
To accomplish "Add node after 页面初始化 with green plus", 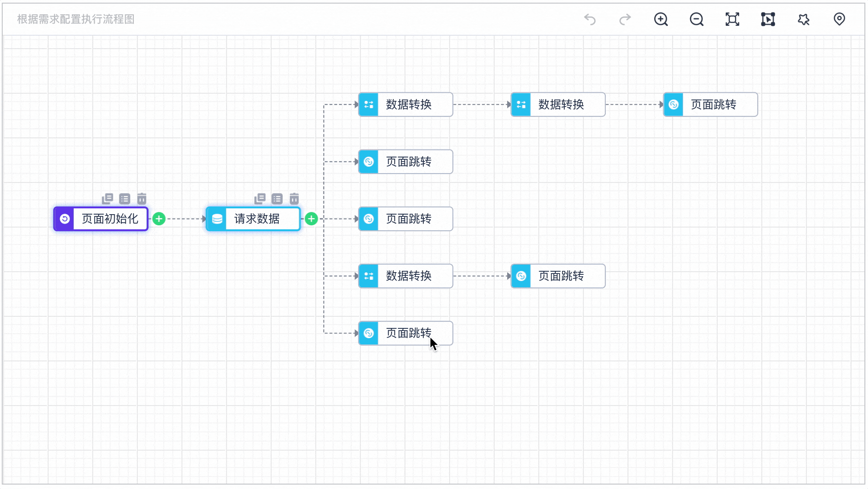I will pyautogui.click(x=159, y=219).
